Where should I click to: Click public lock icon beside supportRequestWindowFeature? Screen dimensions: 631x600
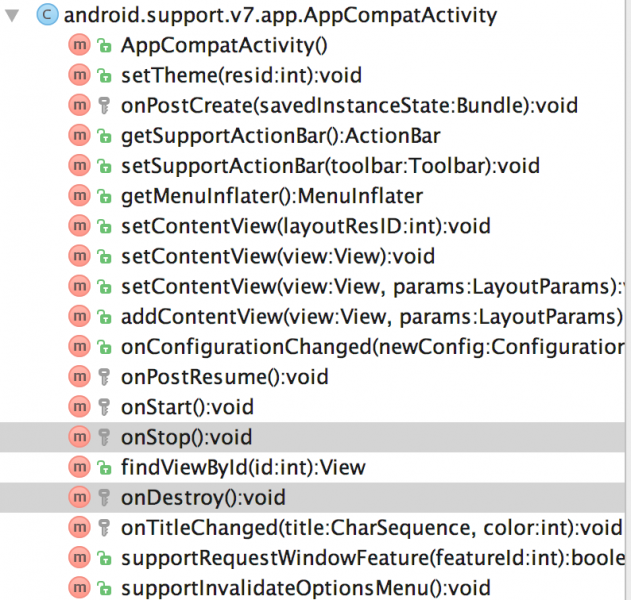[x=104, y=558]
